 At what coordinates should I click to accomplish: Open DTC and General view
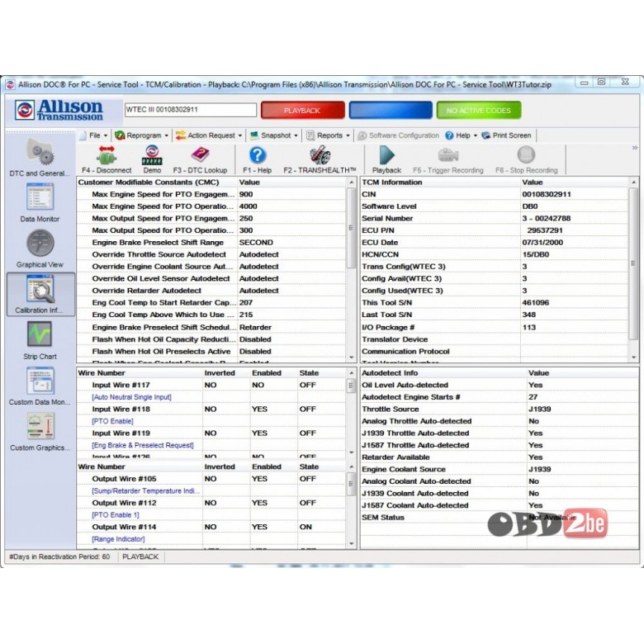tap(40, 158)
